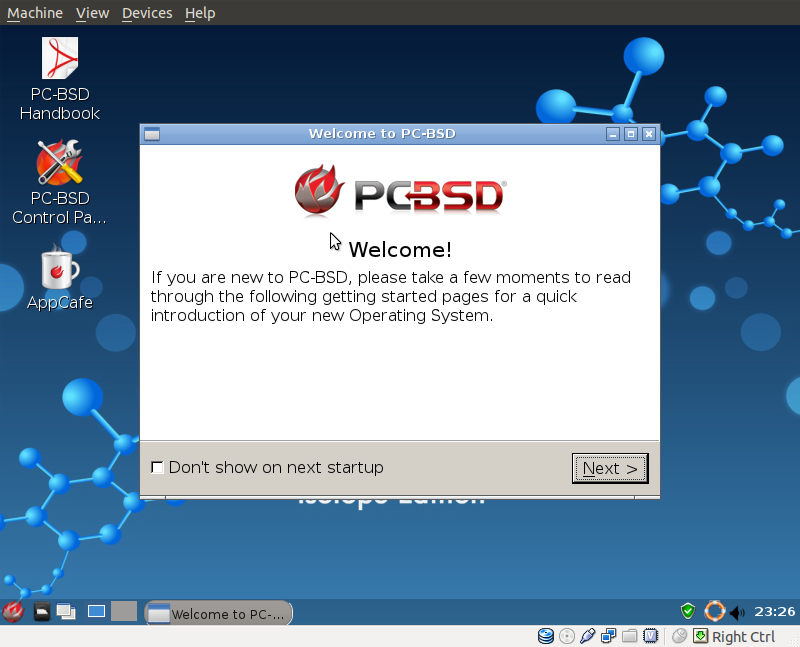Switch to the first (blue) workspace
Screen dimensions: 800x647
coord(96,611)
